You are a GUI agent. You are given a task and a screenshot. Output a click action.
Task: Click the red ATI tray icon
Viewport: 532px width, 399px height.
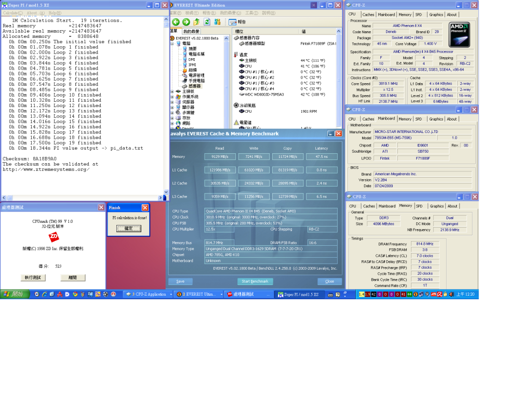point(433,294)
